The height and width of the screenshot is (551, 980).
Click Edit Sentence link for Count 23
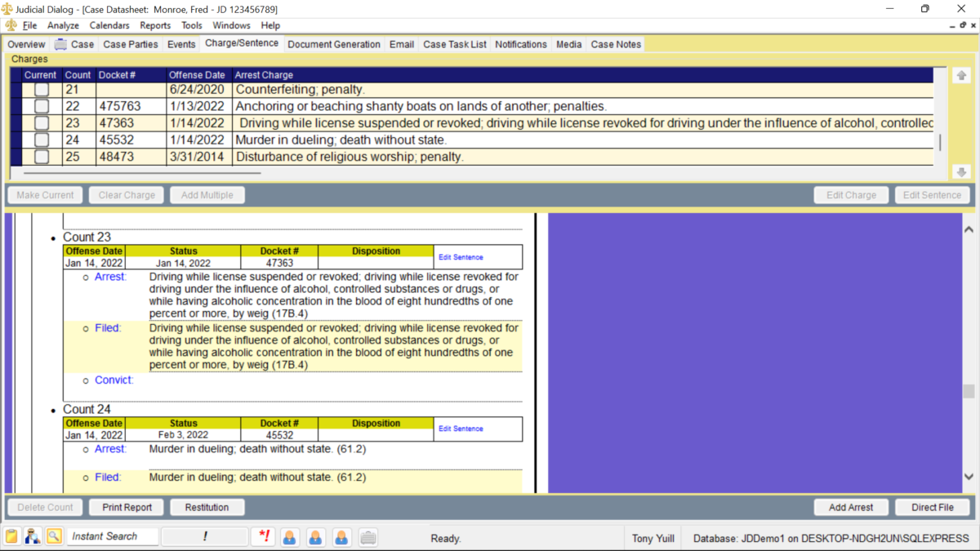[x=460, y=257]
